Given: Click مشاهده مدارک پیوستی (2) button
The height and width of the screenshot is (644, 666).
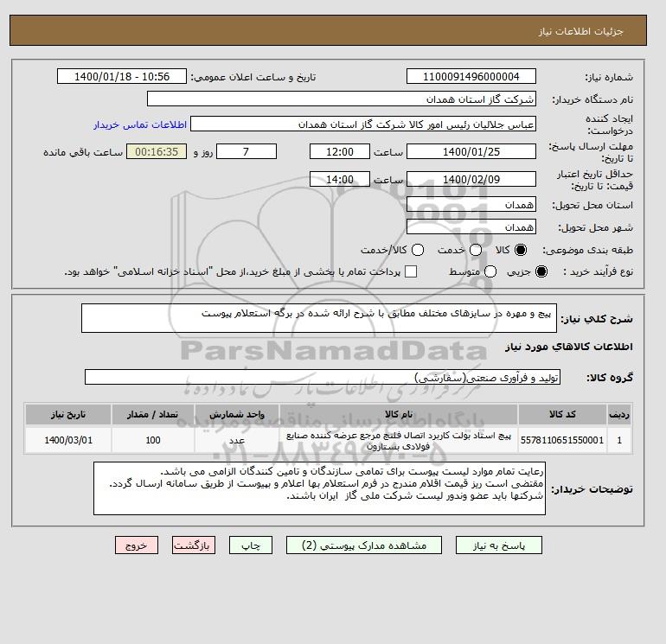Looking at the screenshot, I should coord(364,545).
